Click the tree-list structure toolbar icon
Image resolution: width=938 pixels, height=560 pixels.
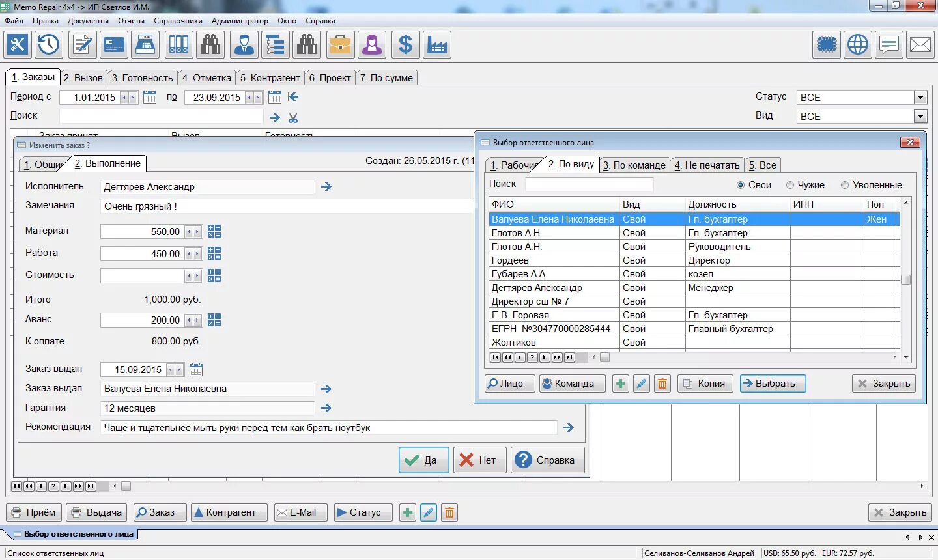click(x=276, y=45)
